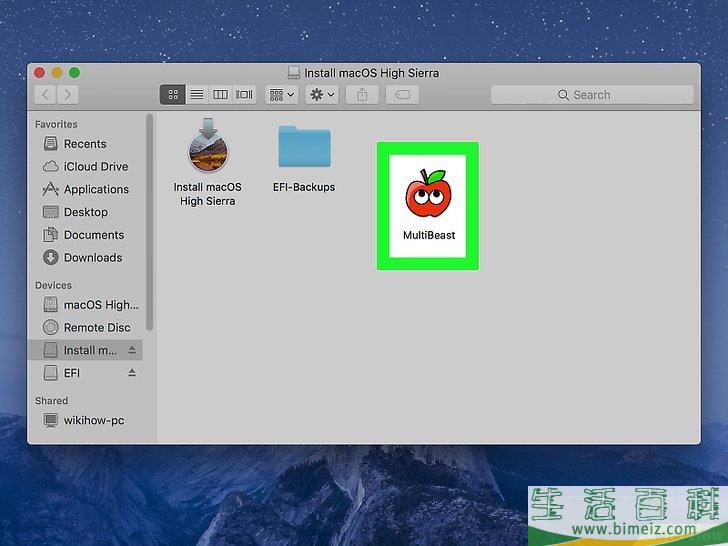Viewport: 728px width, 546px height.
Task: Go back with the back arrow
Action: (45, 95)
